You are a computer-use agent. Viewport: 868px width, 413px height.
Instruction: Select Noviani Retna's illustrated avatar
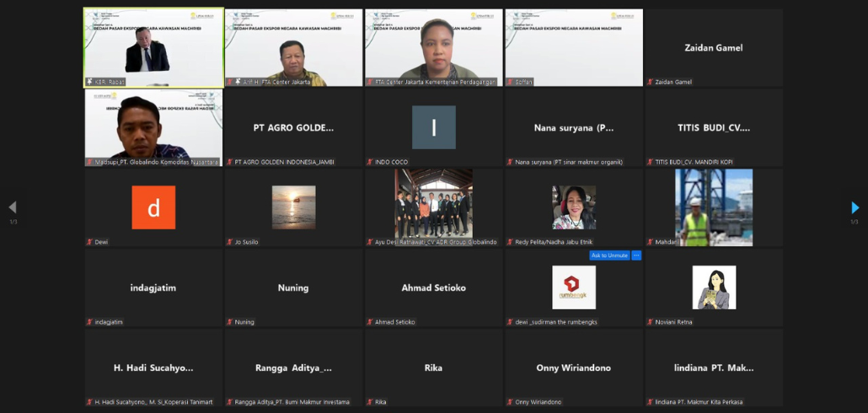click(x=714, y=287)
